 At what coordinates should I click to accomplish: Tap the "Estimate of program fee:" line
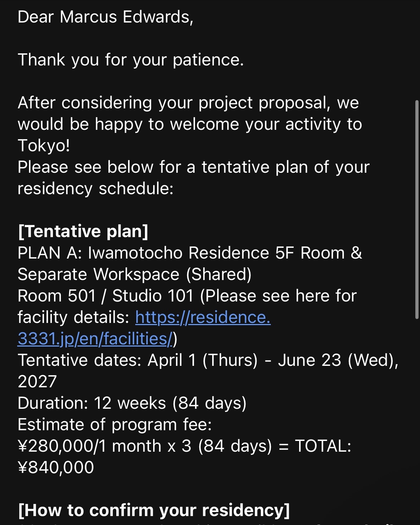click(115, 425)
